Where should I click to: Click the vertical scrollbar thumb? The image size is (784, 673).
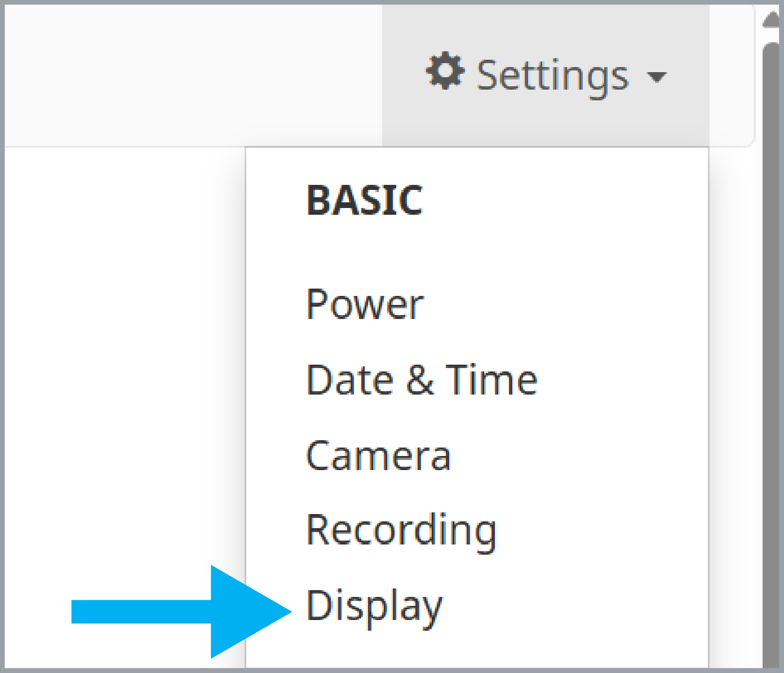click(772, 355)
